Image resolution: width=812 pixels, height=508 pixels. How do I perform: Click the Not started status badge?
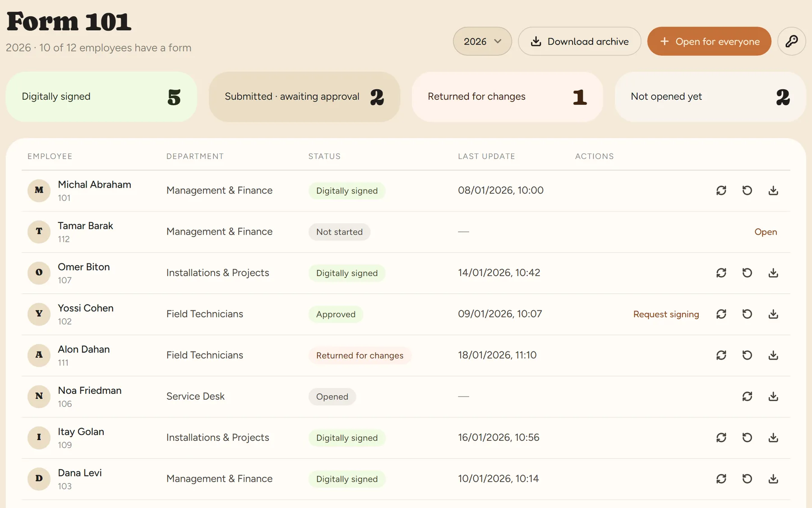(339, 232)
